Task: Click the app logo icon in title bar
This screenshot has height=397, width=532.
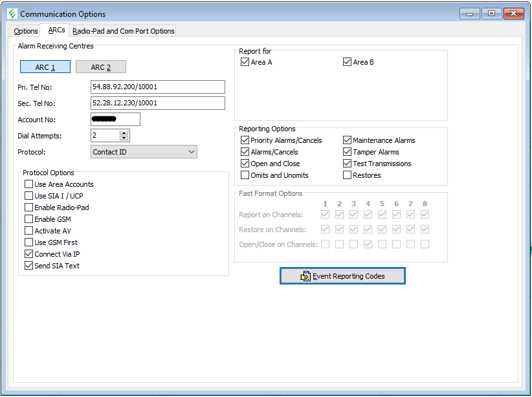Action: tap(12, 14)
